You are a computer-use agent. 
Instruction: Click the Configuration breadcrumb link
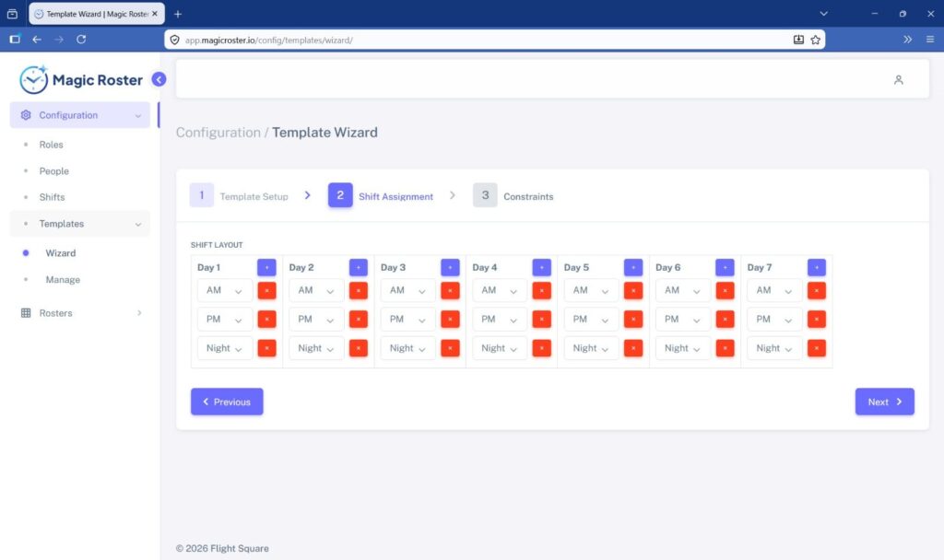pyautogui.click(x=218, y=133)
